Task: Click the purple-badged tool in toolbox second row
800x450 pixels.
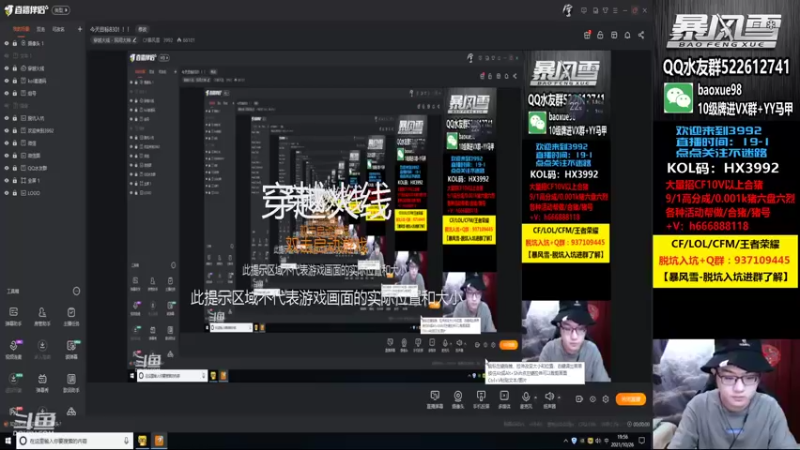Action: pyautogui.click(x=14, y=349)
